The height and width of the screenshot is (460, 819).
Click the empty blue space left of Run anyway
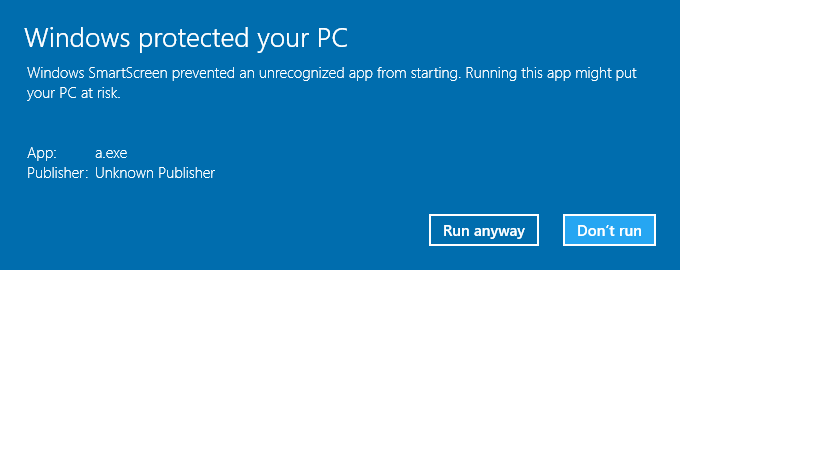[250, 230]
